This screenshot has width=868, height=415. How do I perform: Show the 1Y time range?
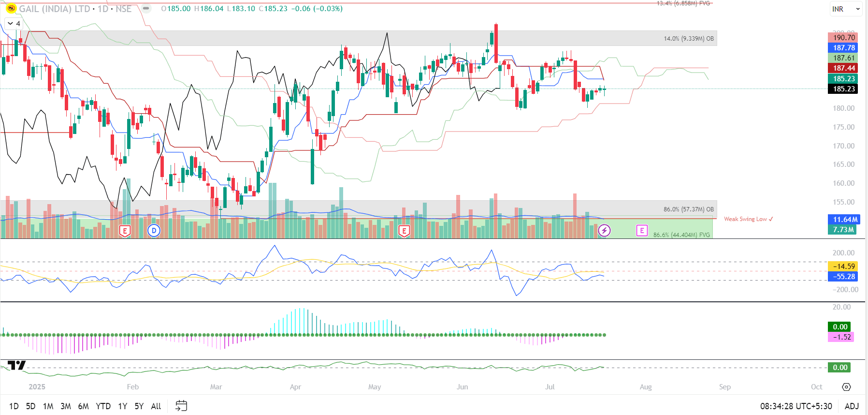point(123,406)
